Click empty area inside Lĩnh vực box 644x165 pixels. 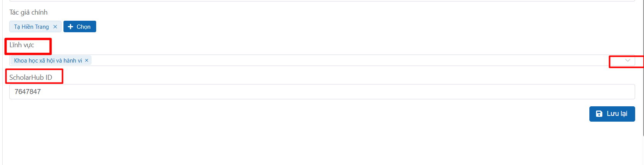point(346,61)
